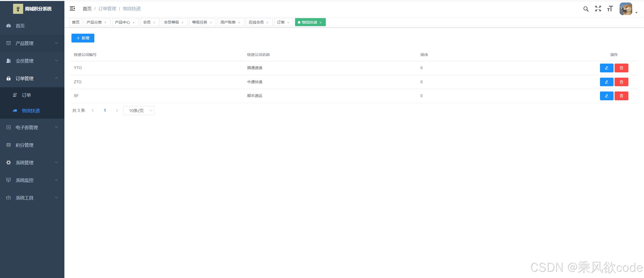This screenshot has height=278, width=644.
Task: Switch to the 会员等级 tab
Action: coord(172,22)
